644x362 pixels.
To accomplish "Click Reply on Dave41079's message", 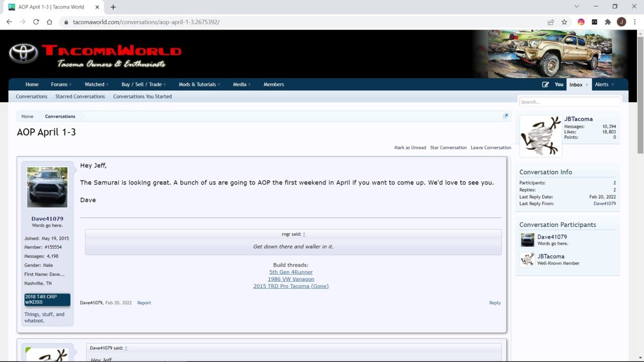I will click(495, 303).
